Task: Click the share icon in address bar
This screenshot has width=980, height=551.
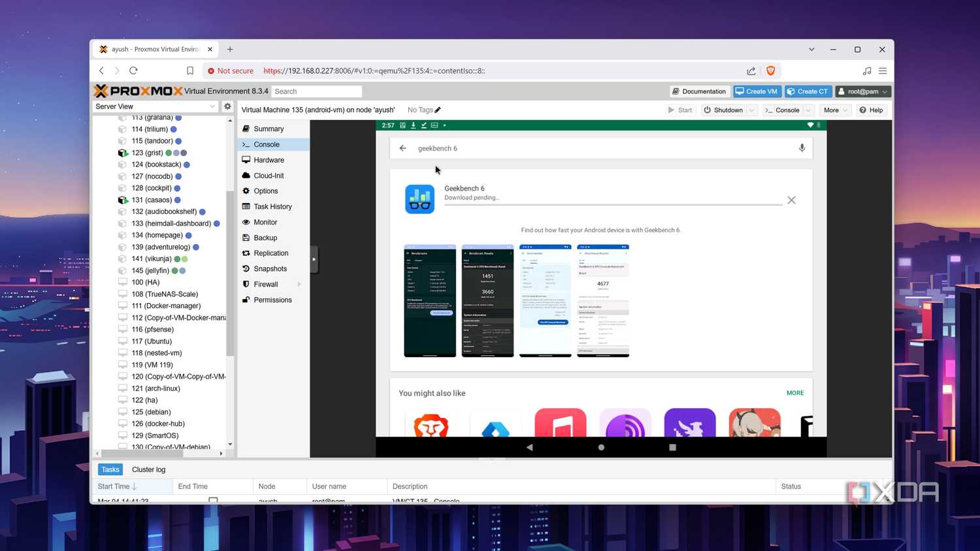Action: point(751,71)
